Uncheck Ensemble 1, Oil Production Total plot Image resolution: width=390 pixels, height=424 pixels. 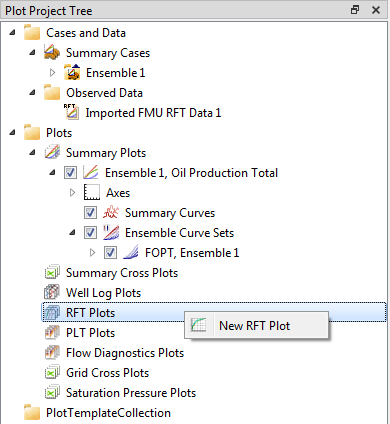(70, 173)
